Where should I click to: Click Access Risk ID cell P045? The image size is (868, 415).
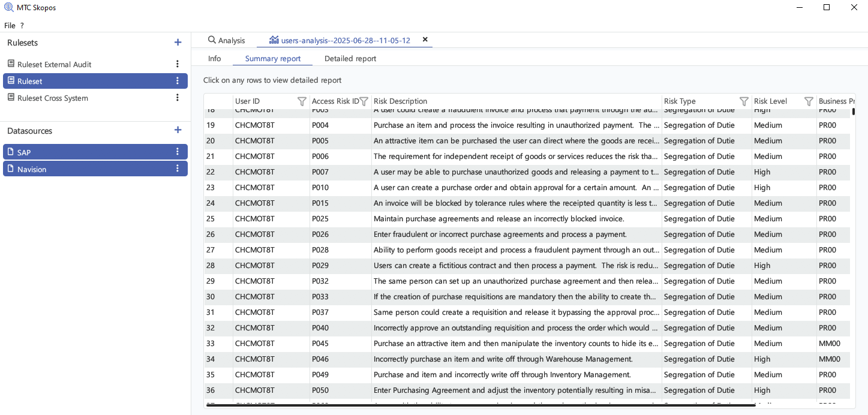pos(341,344)
